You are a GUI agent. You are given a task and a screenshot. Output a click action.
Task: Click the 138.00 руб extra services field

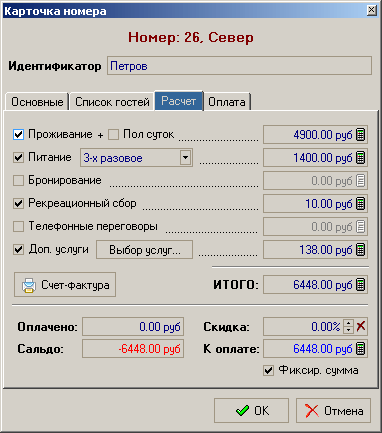[315, 249]
